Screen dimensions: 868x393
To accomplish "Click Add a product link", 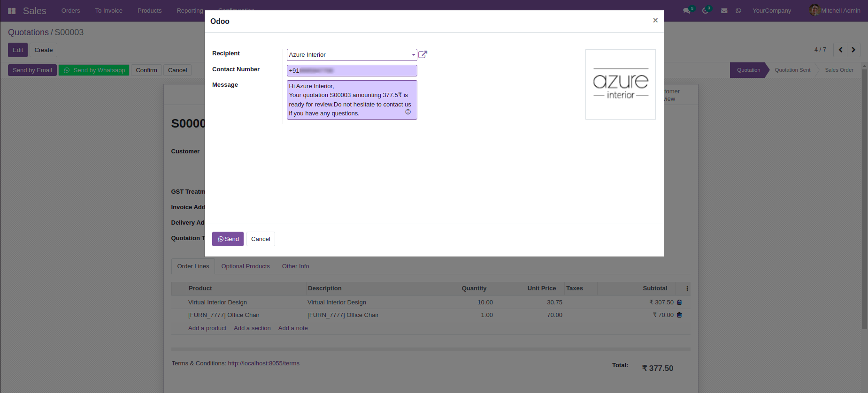I will (x=207, y=328).
